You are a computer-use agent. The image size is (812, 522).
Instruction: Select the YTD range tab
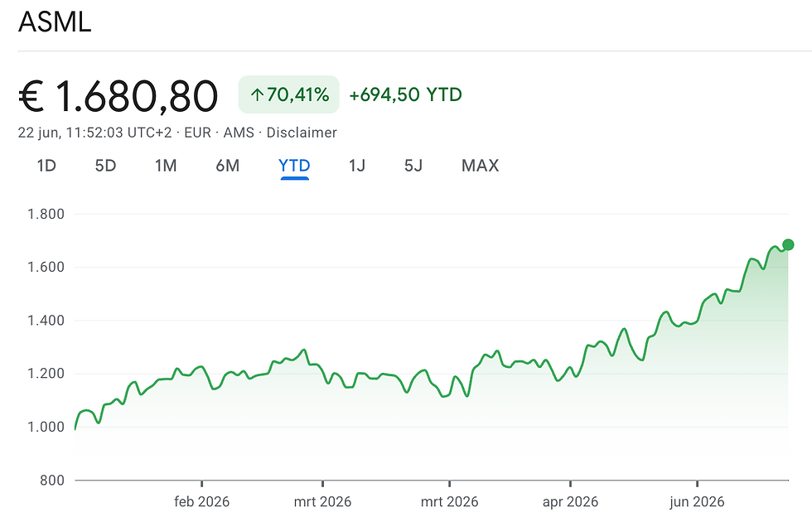point(294,166)
